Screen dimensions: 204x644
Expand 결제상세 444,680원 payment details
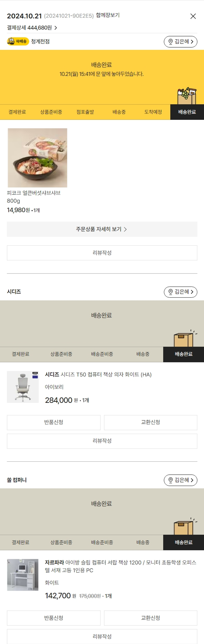point(32,28)
